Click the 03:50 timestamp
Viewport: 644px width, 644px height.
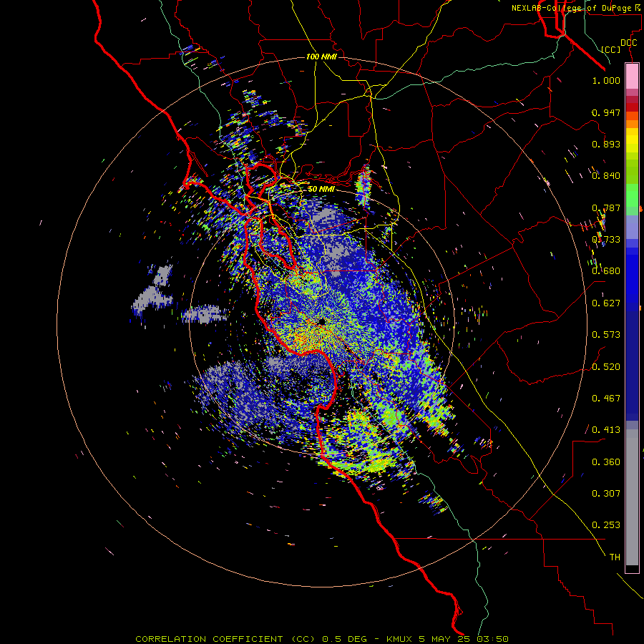click(x=493, y=639)
